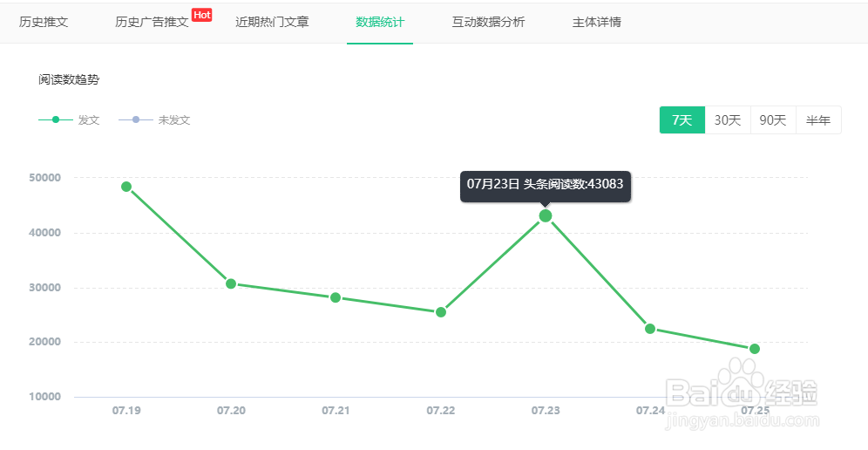Image resolution: width=868 pixels, height=450 pixels.
Task: Open the 近期热门文章 tab
Action: click(x=272, y=22)
